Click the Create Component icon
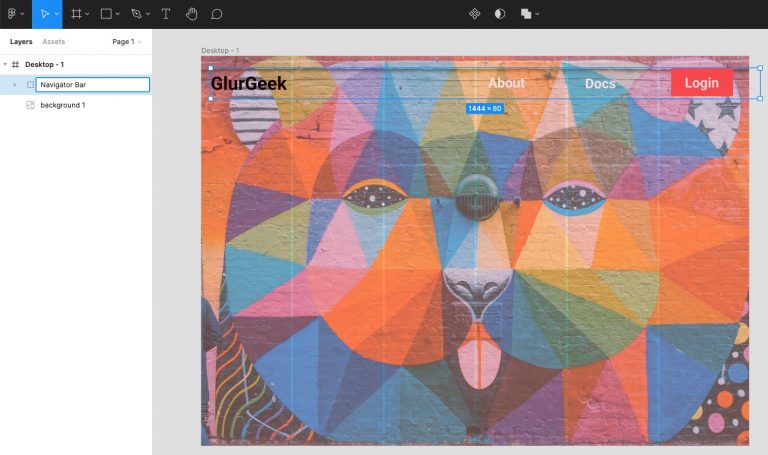 (475, 14)
